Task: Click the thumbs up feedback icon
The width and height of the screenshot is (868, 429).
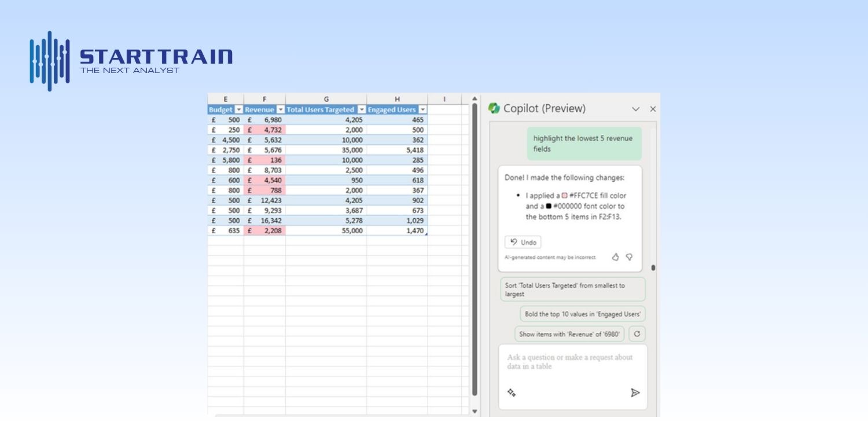Action: point(616,257)
